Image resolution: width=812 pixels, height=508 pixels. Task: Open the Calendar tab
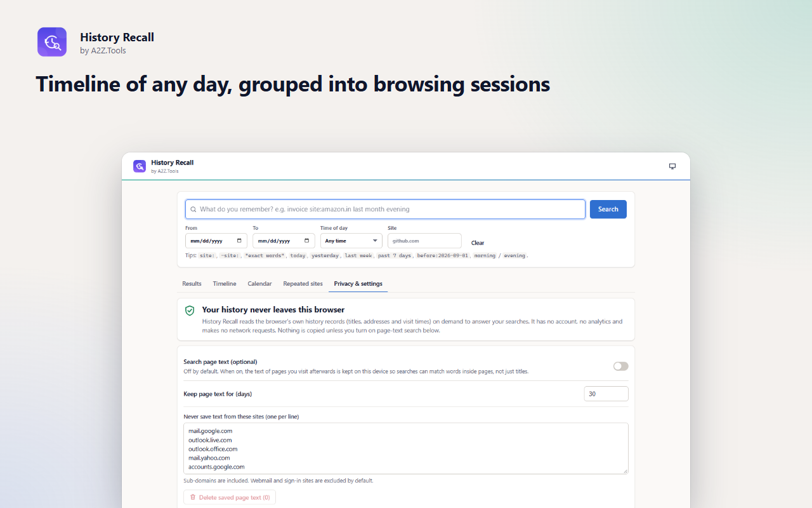pyautogui.click(x=259, y=284)
